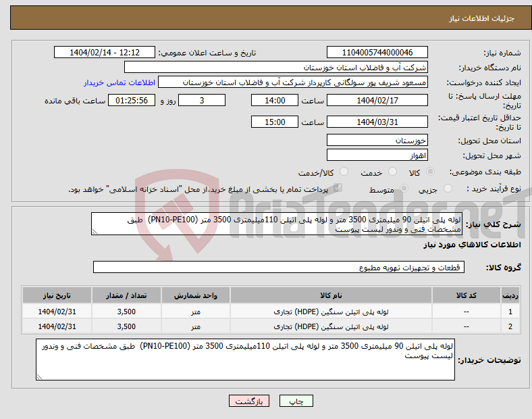
Task: Click the buyer organization name field
Action: (276, 67)
